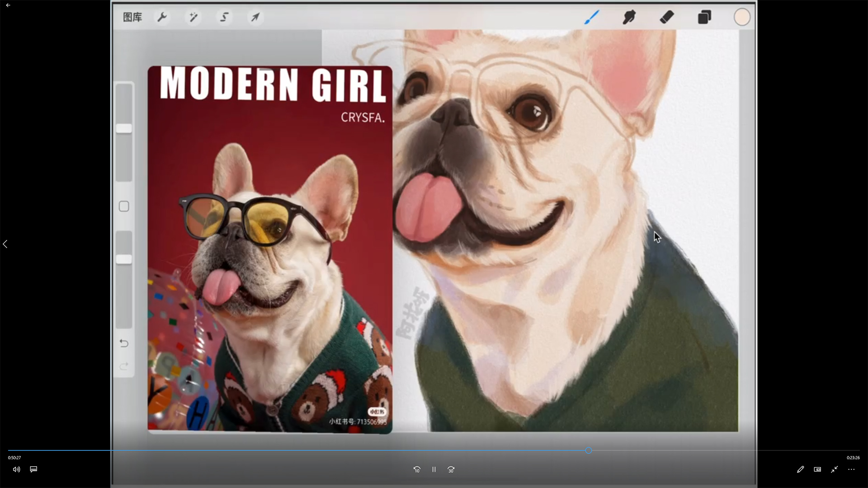
Task: Click the elapsed time 0:50:27
Action: coord(14,458)
